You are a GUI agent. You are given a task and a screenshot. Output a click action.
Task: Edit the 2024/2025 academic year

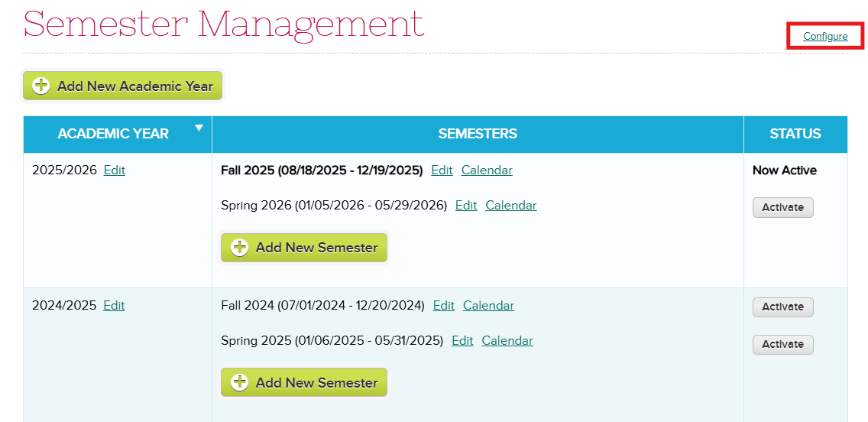114,305
